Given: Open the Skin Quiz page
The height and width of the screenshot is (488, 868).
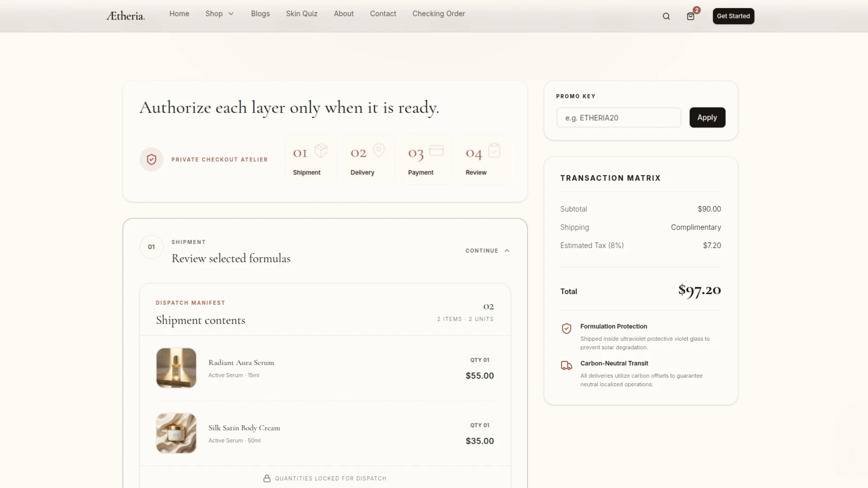Looking at the screenshot, I should tap(302, 14).
